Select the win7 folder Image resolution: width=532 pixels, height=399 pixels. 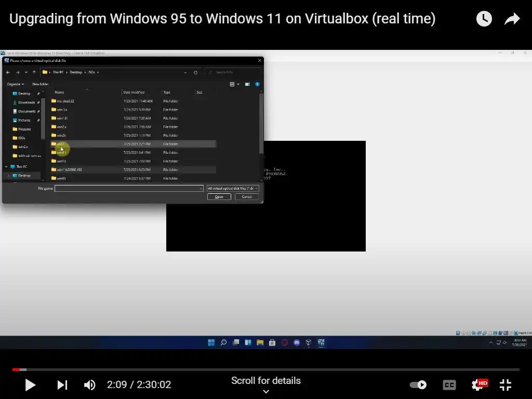coord(60,144)
